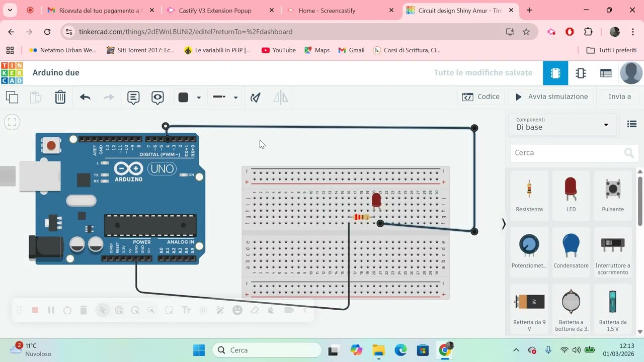Collapse the components panel with chevron
644x362 pixels.
click(503, 224)
